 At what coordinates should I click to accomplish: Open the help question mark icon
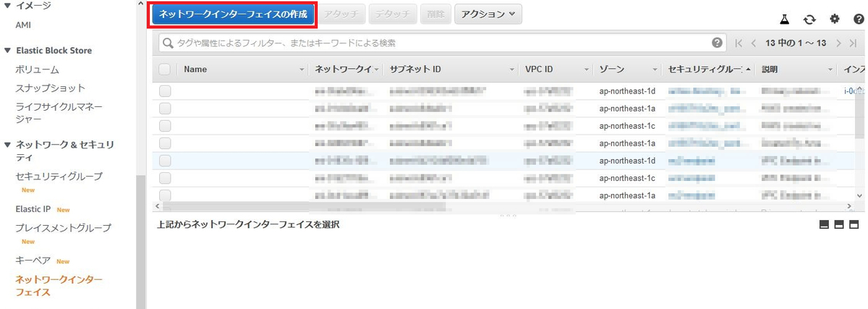coord(859,20)
